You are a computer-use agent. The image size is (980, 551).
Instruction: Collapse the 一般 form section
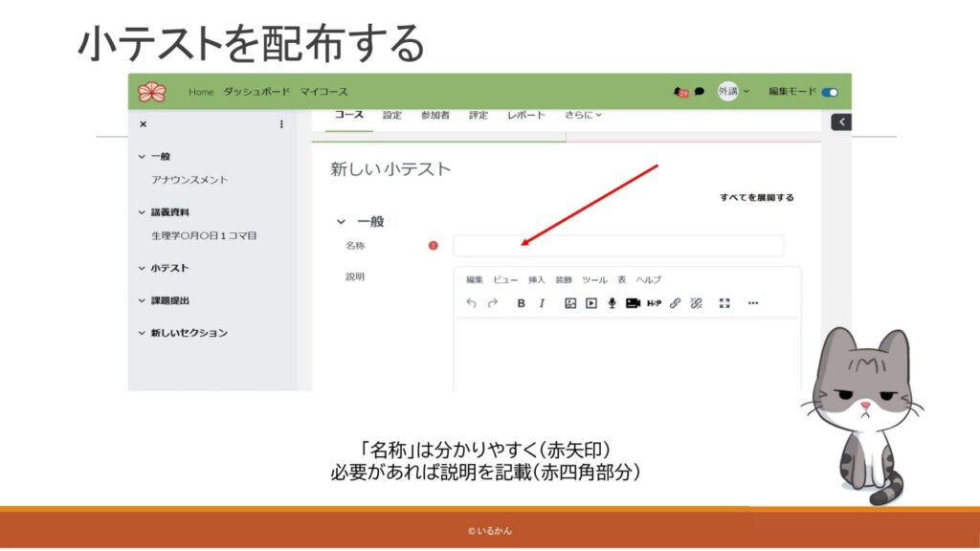click(341, 221)
